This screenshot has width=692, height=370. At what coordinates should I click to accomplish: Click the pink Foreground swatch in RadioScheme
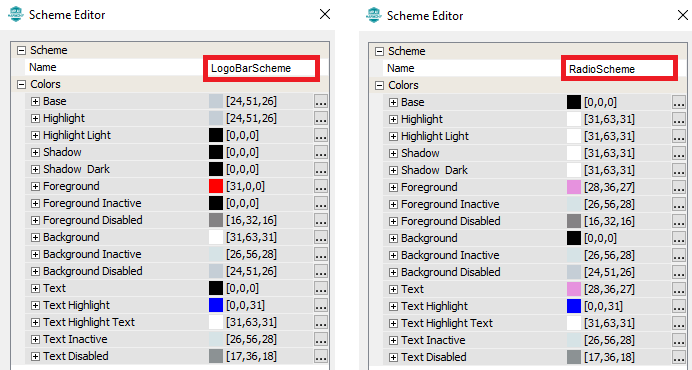click(x=574, y=187)
